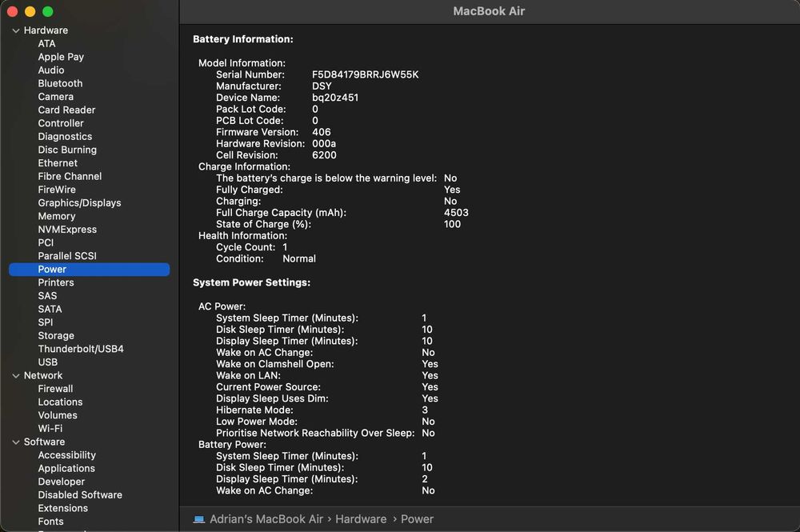
Task: Click the Manufacturer value DSY
Action: [x=322, y=86]
